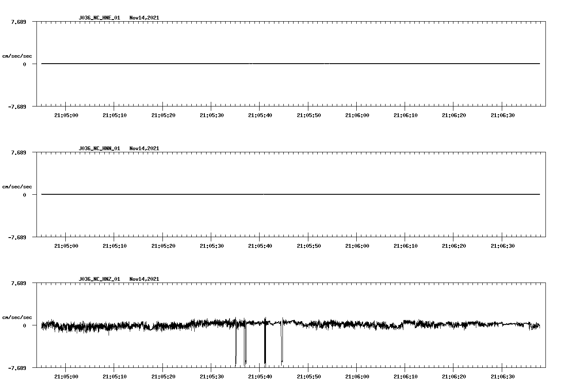576x392 pixels.
Task: Click the 0 axis value of HNZ plot
Action: (x=25, y=325)
